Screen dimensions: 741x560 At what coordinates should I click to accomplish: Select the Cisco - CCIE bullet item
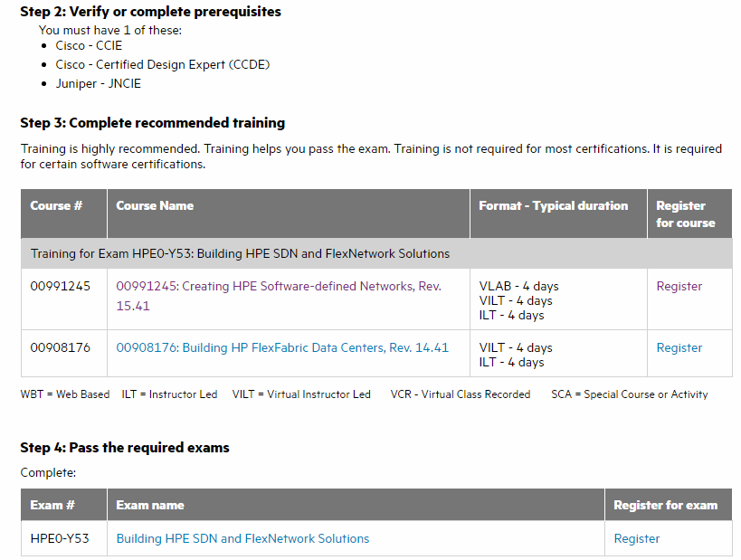click(x=89, y=46)
